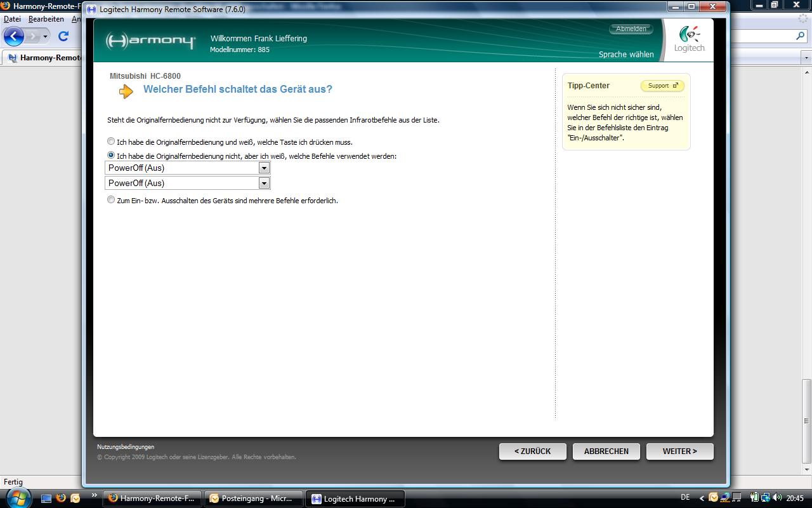Click Show Desktop quick launch icon
This screenshot has height=508, width=812.
click(x=46, y=498)
